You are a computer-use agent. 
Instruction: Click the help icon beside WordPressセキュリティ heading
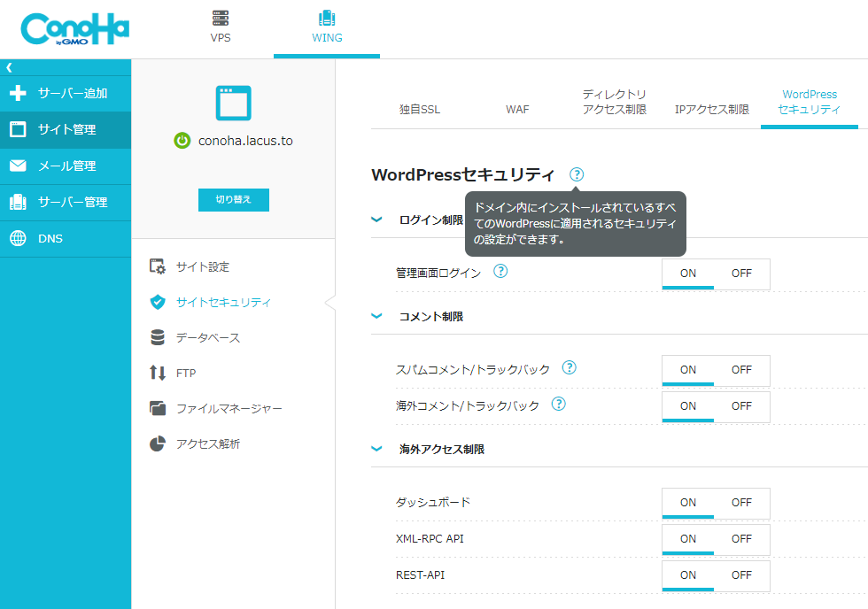[x=577, y=174]
